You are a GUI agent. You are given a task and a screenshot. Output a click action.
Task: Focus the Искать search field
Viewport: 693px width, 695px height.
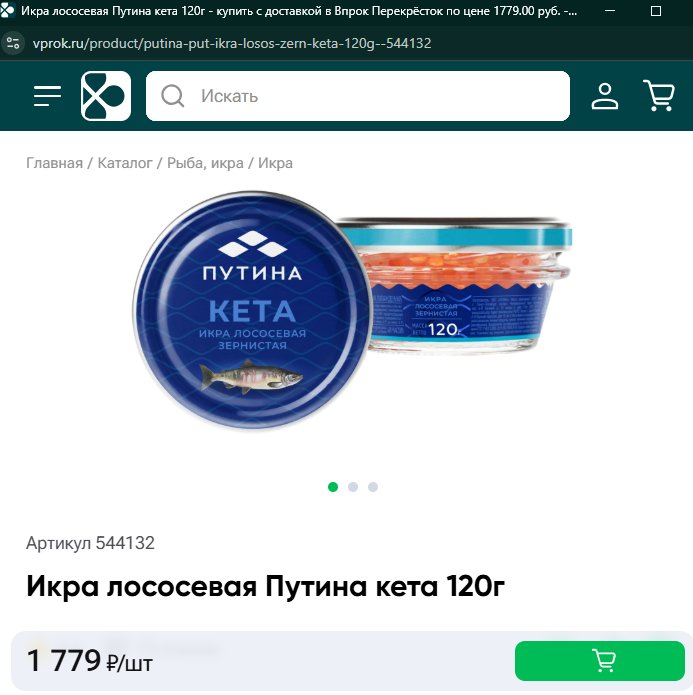(x=358, y=96)
